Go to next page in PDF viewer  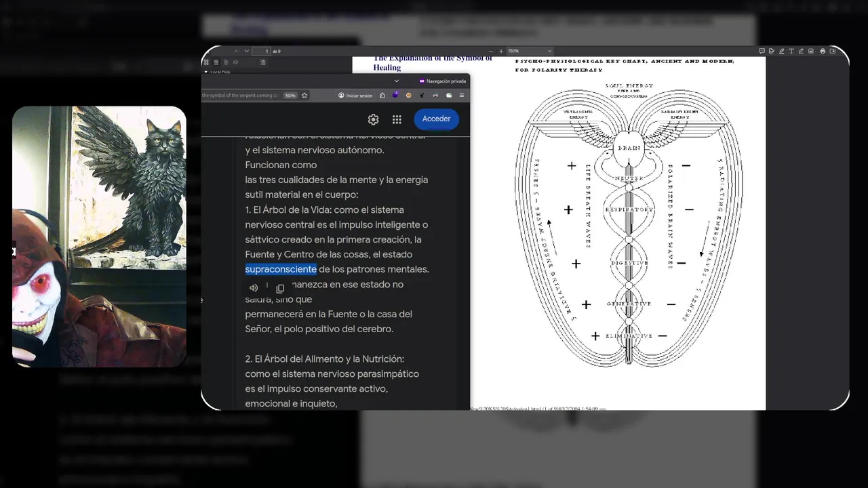(x=247, y=51)
